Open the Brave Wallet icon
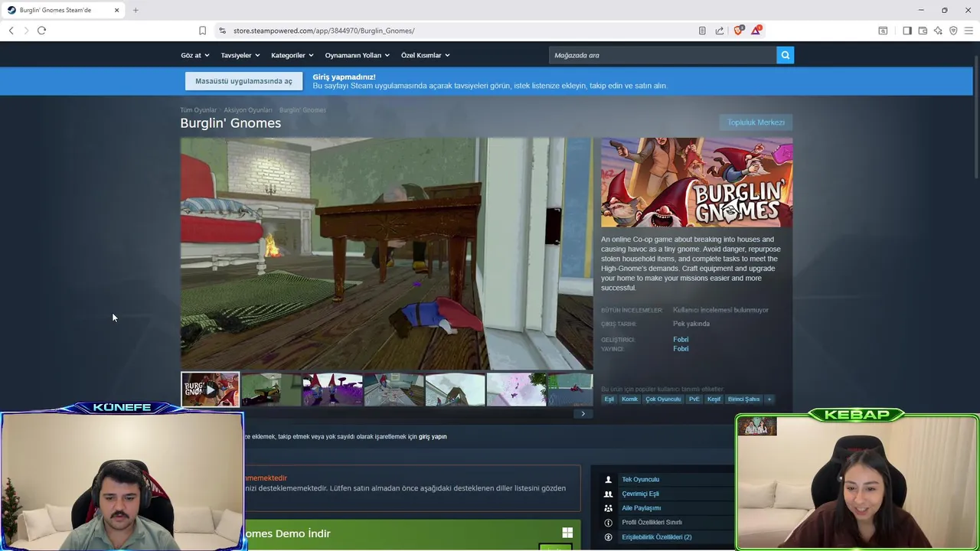The image size is (980, 551). point(923,31)
